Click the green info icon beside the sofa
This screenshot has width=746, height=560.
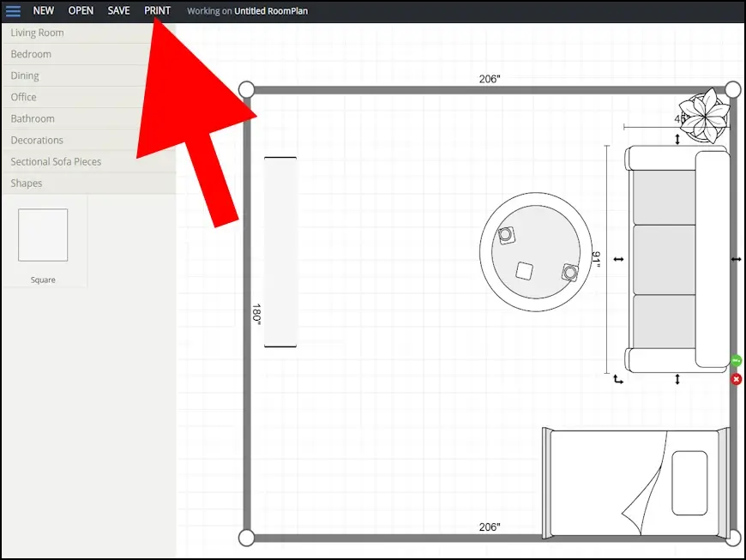736,361
